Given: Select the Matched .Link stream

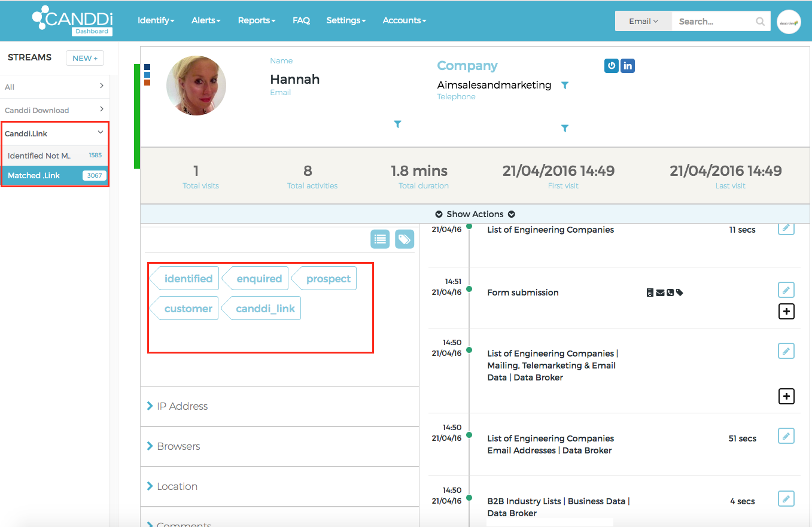Looking at the screenshot, I should [x=54, y=176].
